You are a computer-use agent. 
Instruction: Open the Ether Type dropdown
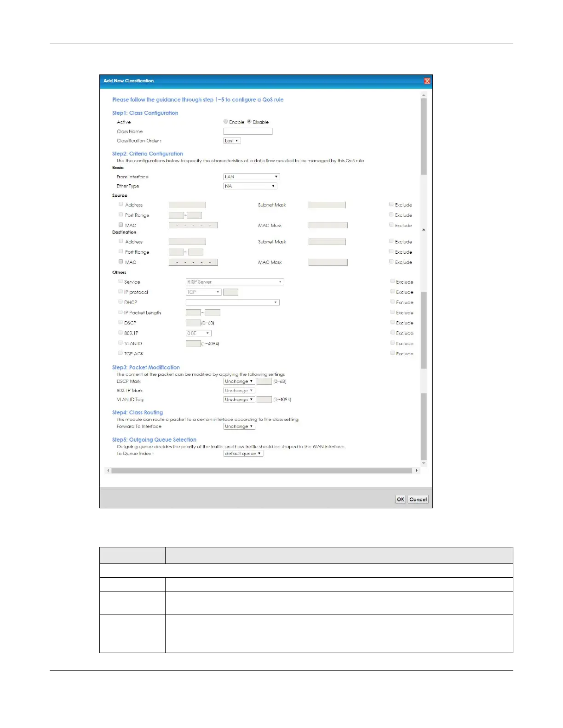[250, 186]
